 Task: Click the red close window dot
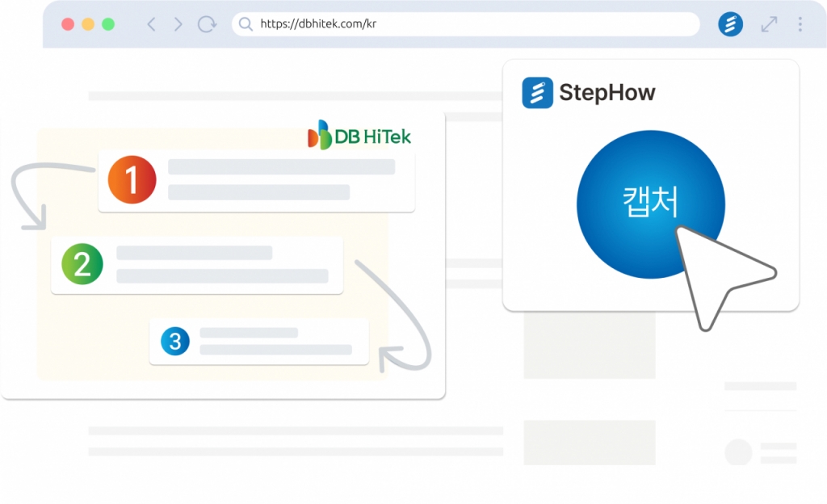(68, 24)
